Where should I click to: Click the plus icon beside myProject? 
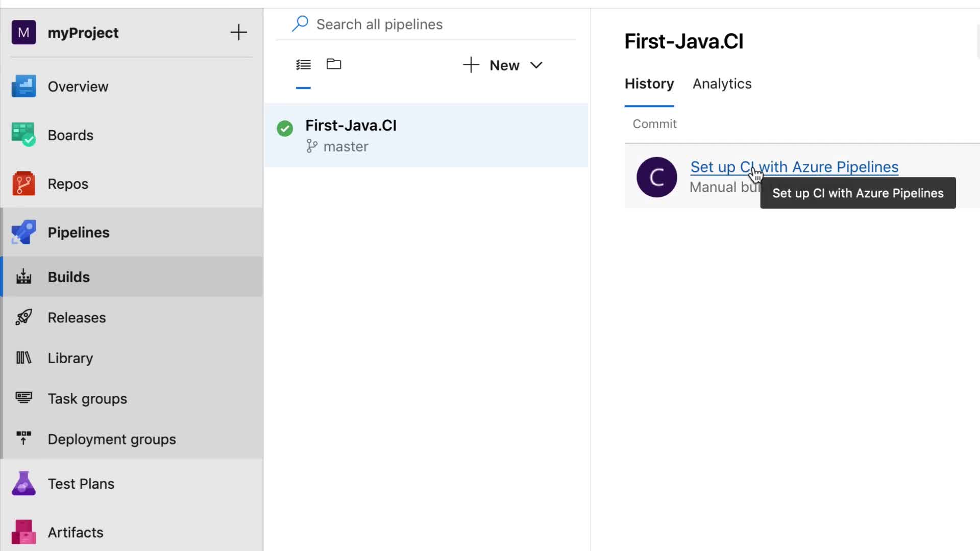[238, 33]
